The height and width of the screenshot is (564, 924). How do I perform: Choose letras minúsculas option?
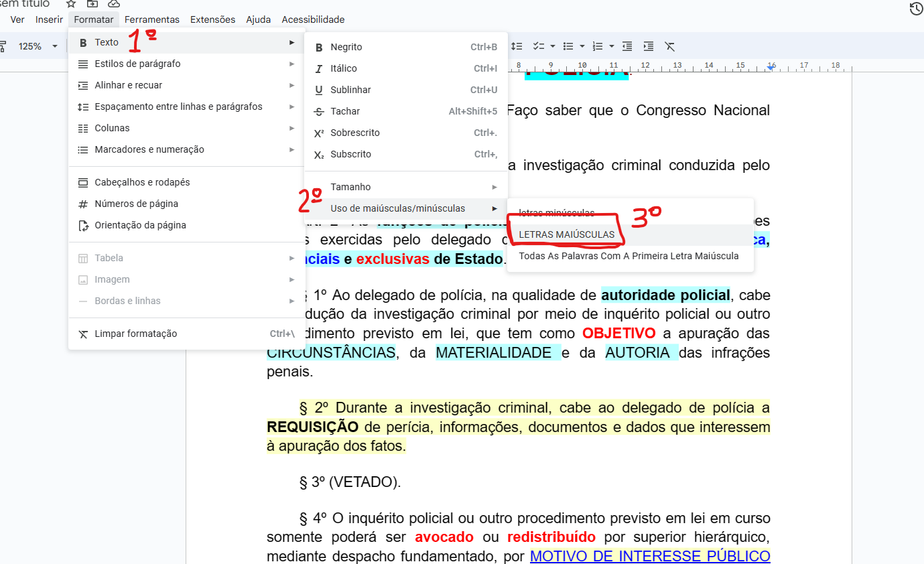click(x=631, y=213)
